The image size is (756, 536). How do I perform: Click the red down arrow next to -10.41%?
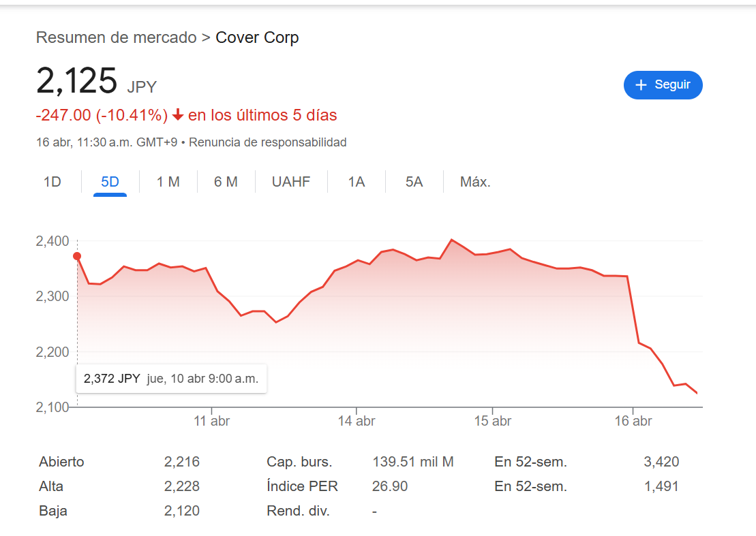click(178, 115)
